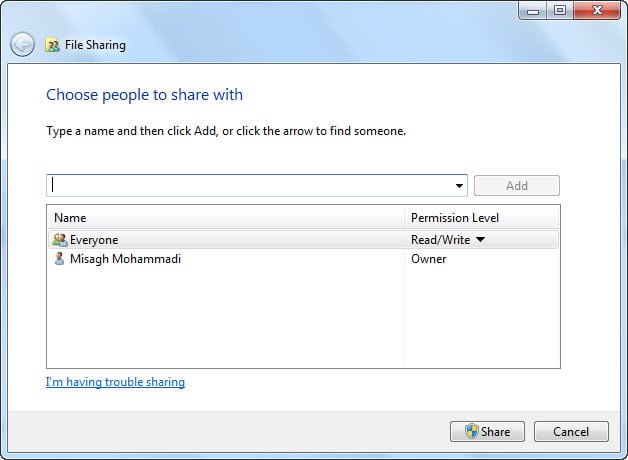The width and height of the screenshot is (628, 460).
Task: Click the File Sharing icon in header
Action: coord(52,45)
